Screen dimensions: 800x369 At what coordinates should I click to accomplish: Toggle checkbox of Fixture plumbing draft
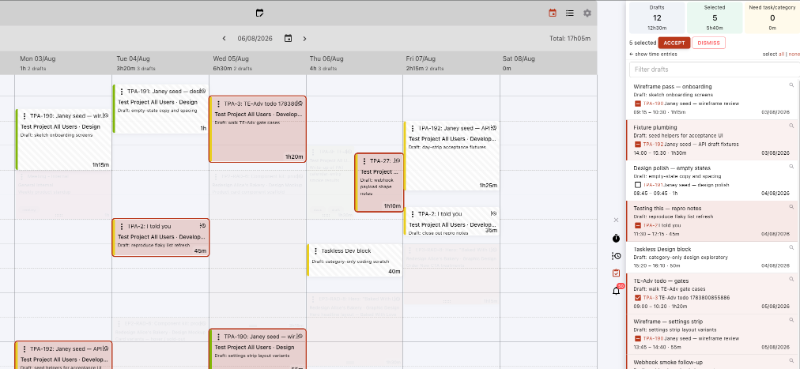click(637, 144)
